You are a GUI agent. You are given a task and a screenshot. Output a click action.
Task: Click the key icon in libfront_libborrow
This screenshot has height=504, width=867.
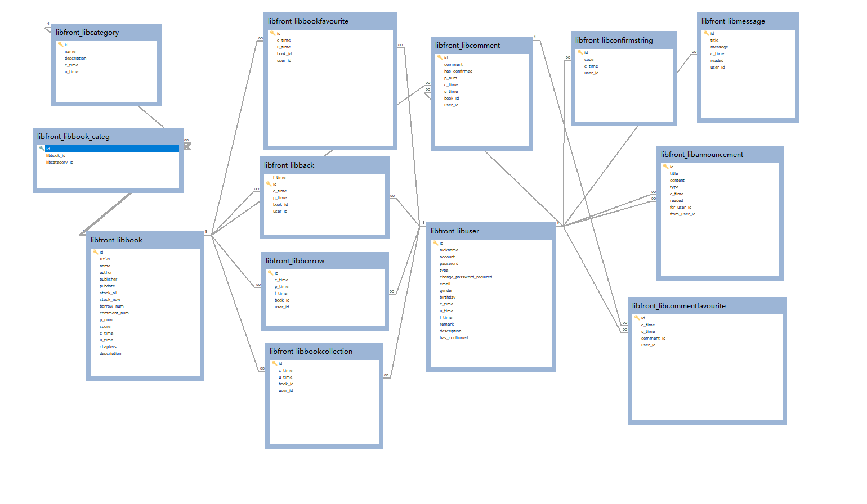(x=270, y=273)
